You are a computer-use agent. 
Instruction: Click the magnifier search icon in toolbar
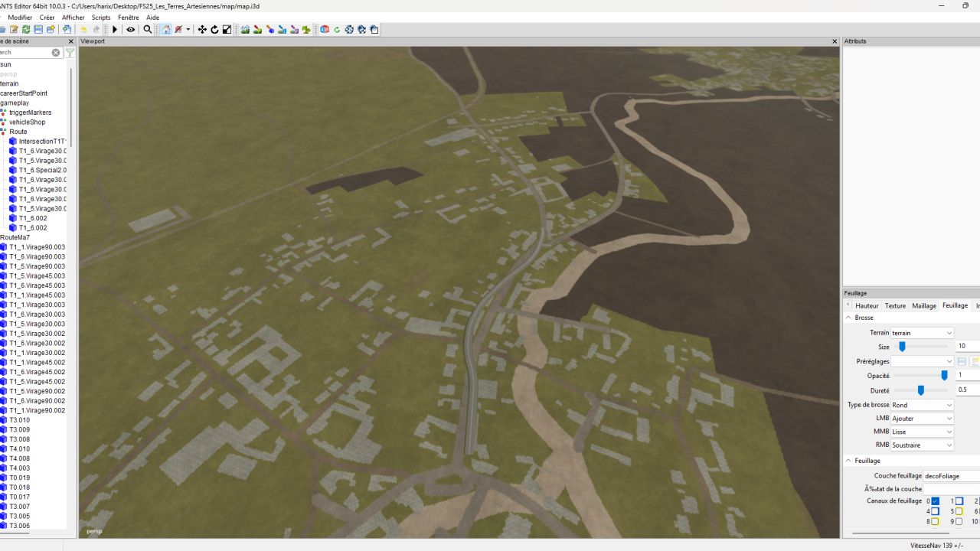click(148, 30)
